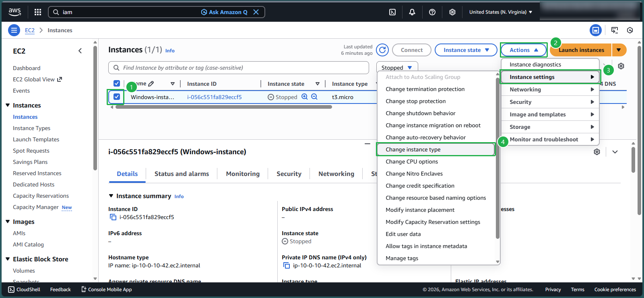
Task: Open details panel settings gear
Action: (597, 152)
